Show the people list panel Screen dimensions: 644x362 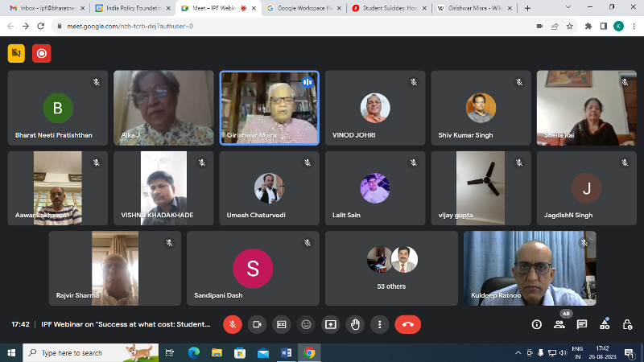pos(559,324)
